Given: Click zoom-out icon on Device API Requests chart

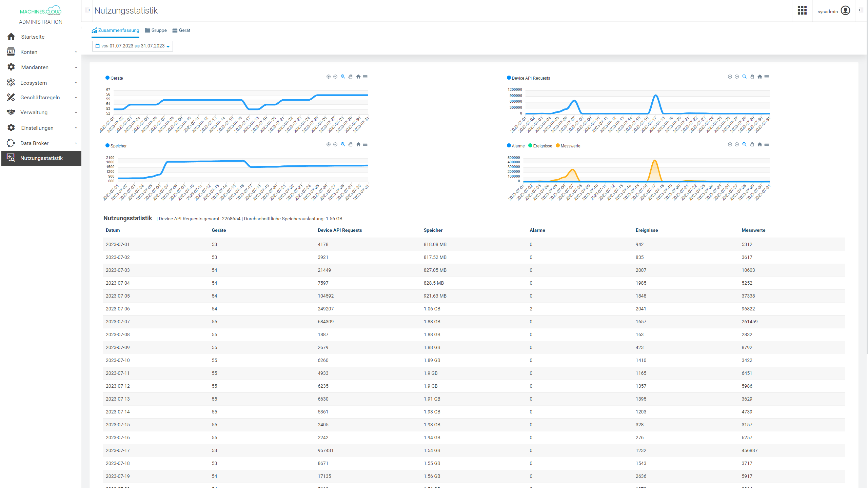Looking at the screenshot, I should 737,77.
